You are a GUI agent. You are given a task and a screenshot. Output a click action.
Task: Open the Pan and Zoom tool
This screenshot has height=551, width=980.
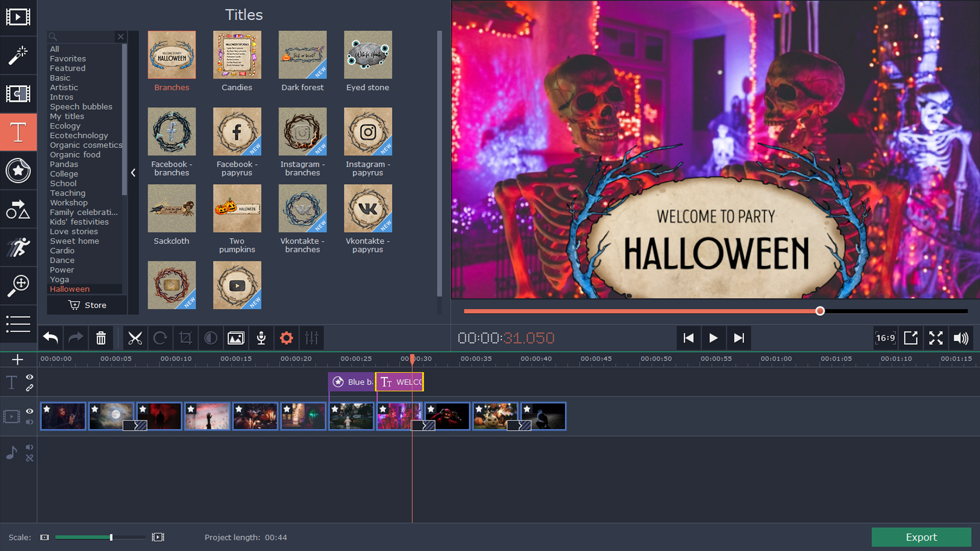[18, 286]
